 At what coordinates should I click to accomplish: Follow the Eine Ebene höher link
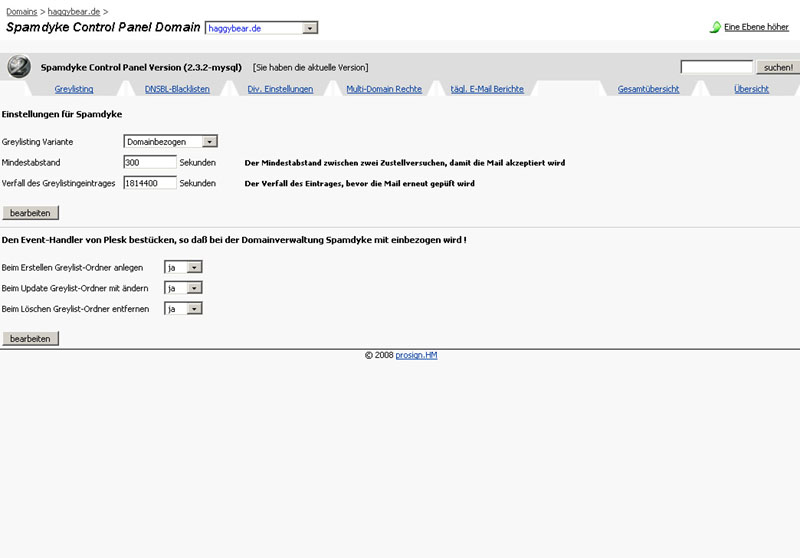coord(756,27)
